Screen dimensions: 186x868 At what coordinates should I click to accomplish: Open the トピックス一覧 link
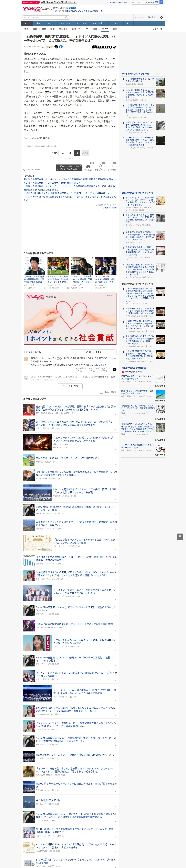155,29
